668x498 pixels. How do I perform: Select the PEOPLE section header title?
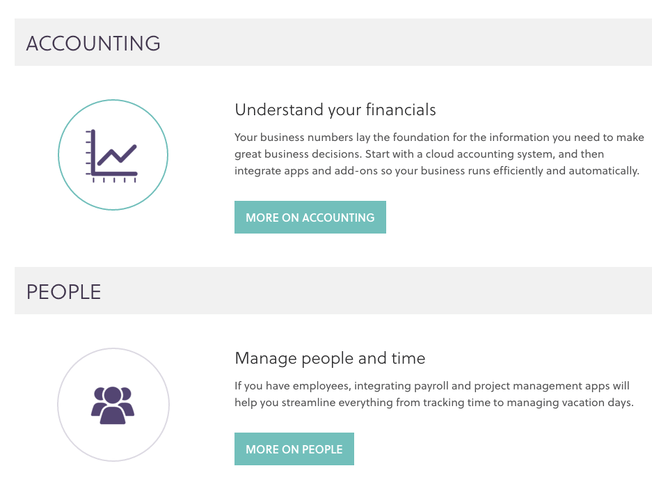(x=64, y=292)
